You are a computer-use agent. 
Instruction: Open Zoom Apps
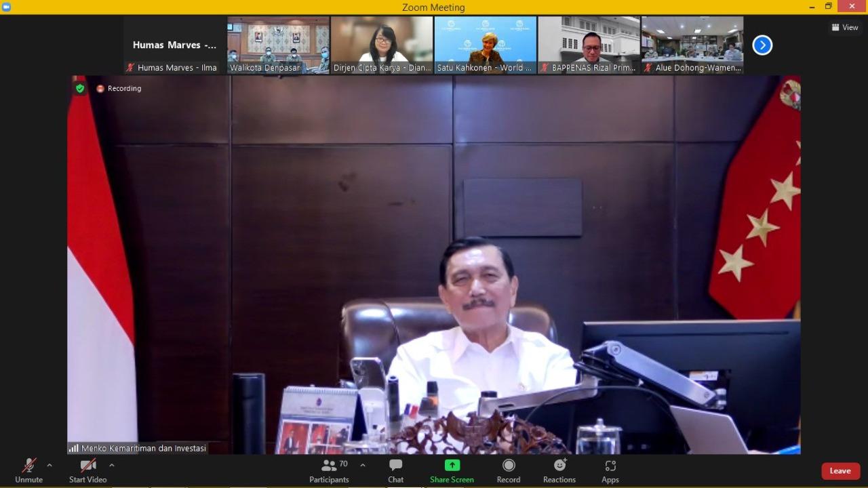pos(610,470)
